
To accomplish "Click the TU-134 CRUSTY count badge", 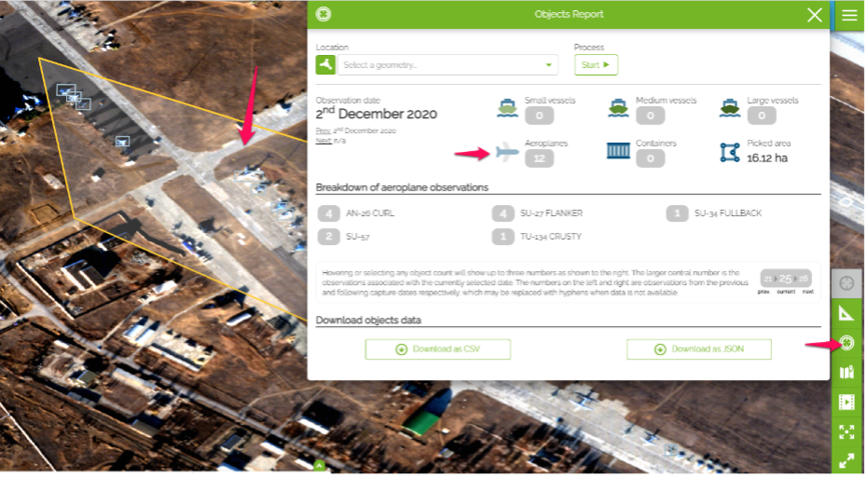I will point(505,238).
